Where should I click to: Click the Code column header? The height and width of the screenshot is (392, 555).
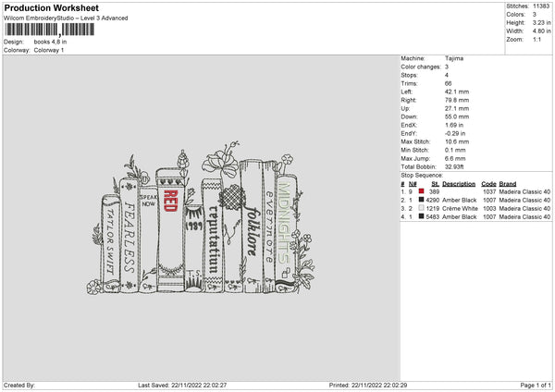coord(488,183)
